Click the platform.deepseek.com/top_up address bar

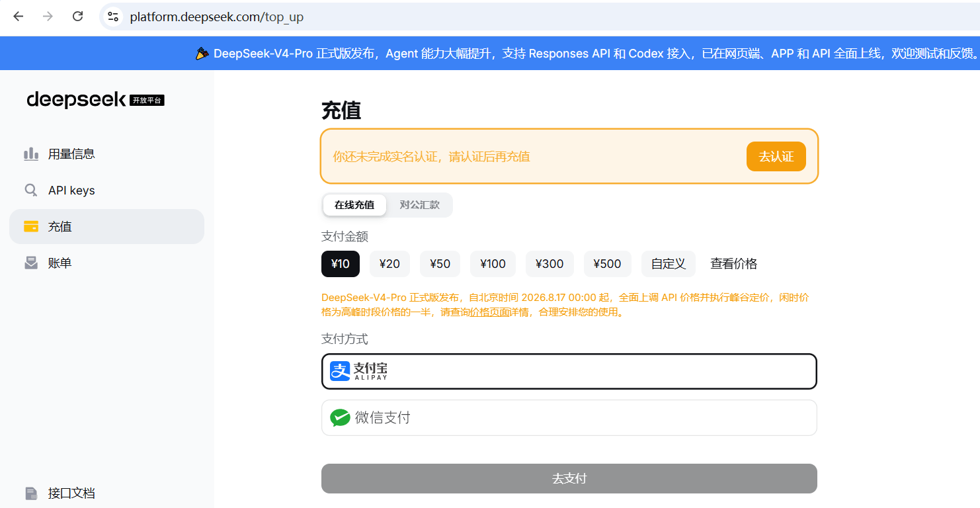(540, 17)
